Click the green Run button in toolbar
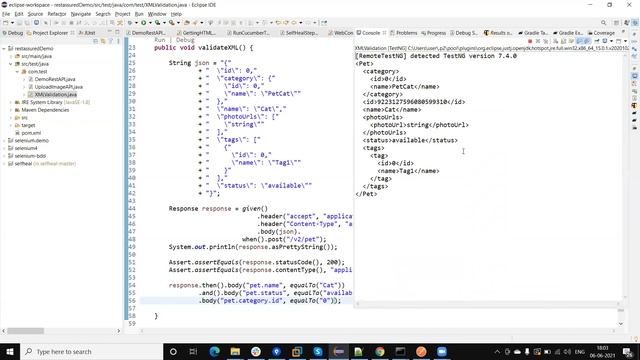640x360 pixels. 143,23
